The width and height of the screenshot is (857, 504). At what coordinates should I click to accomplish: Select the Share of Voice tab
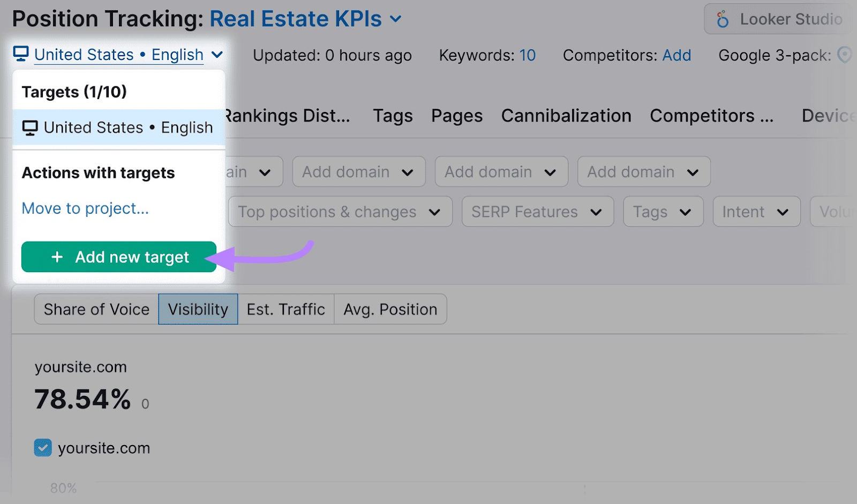[96, 309]
